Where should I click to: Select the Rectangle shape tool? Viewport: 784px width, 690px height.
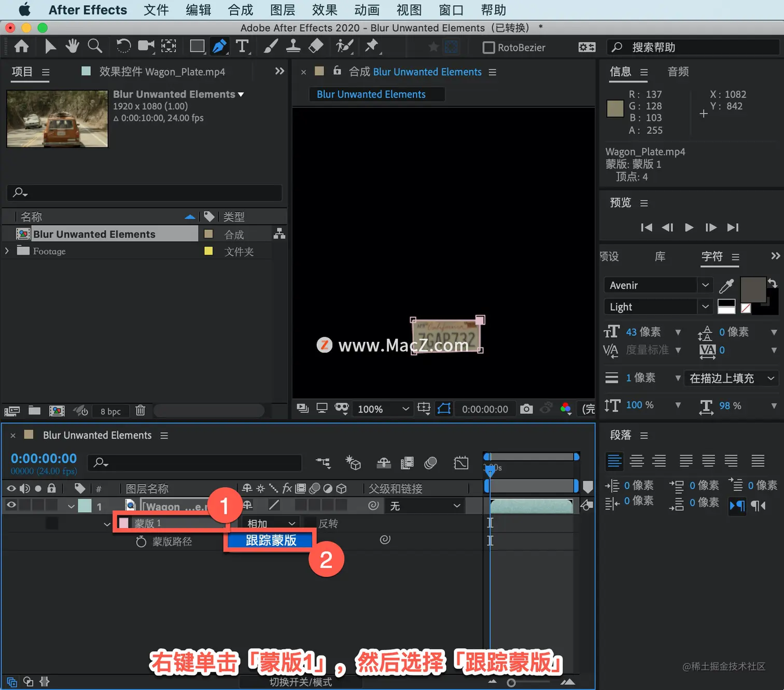pyautogui.click(x=197, y=47)
